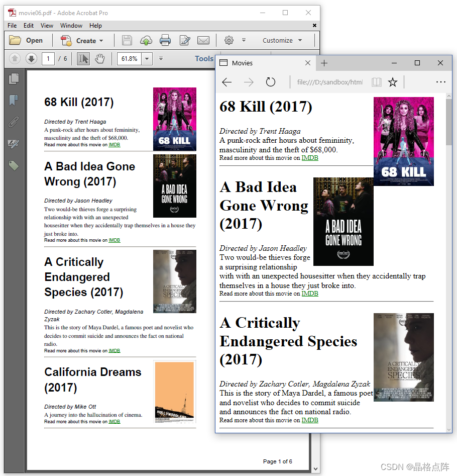This screenshot has height=476, width=457.
Task: Toggle Reading view book icon in browser
Action: (x=376, y=82)
